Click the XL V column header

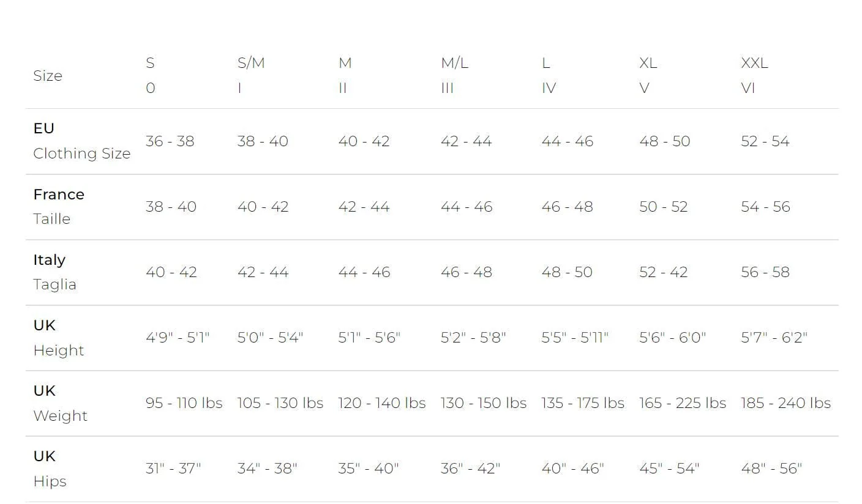coord(648,75)
